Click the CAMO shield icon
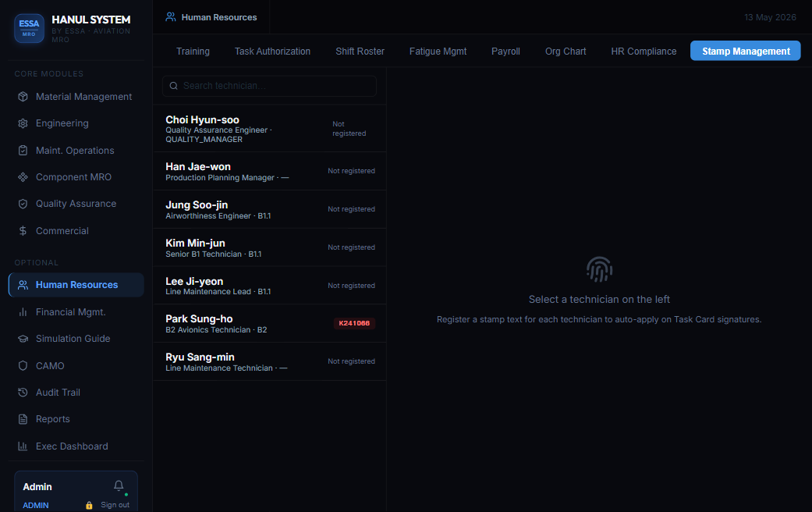The height and width of the screenshot is (512, 812). click(x=23, y=365)
